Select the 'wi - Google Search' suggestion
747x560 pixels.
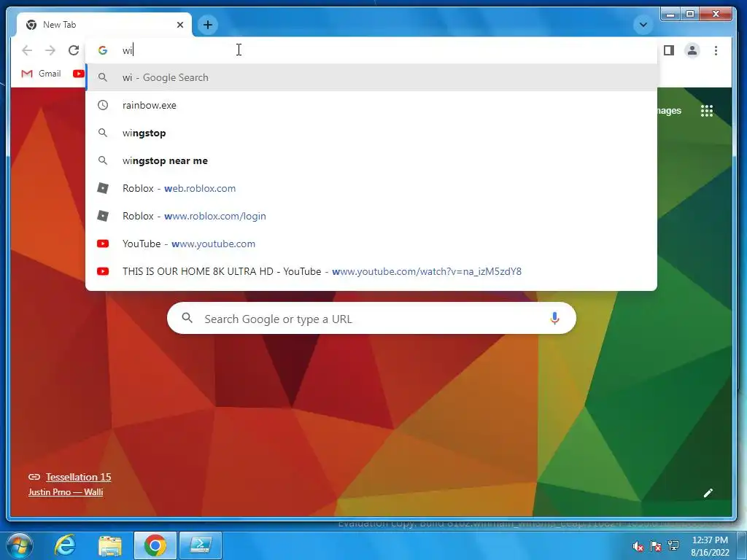371,77
